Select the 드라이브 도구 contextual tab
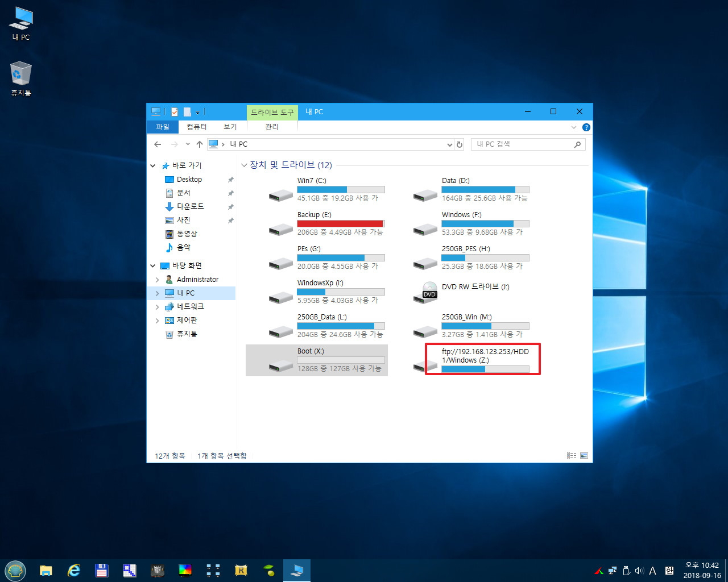 click(x=272, y=112)
